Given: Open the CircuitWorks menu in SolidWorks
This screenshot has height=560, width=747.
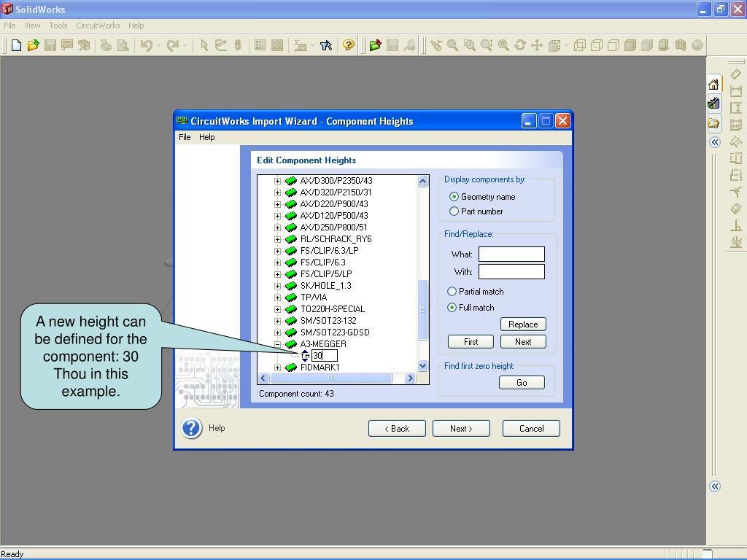Looking at the screenshot, I should 98,26.
